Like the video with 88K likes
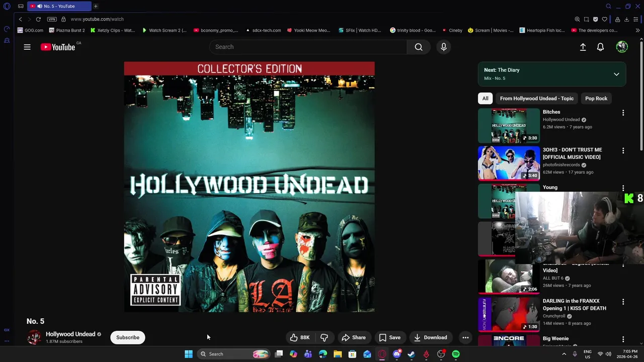This screenshot has height=362, width=644. click(x=299, y=337)
